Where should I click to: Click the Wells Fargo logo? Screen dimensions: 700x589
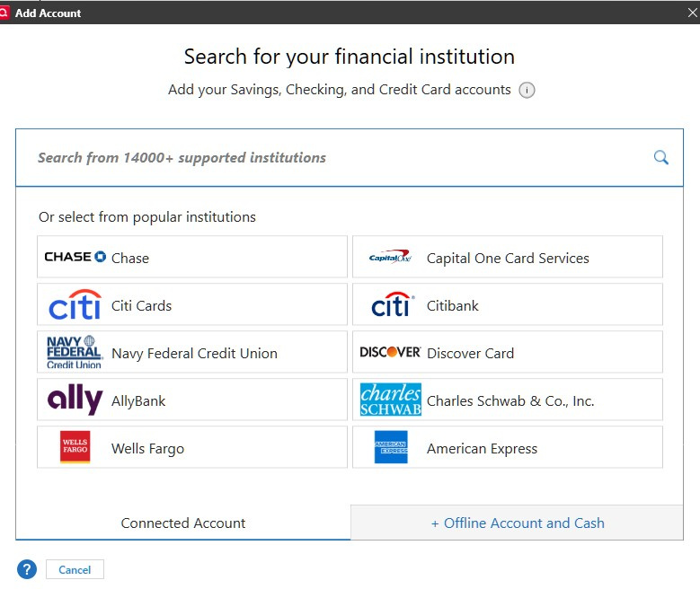coord(75,448)
